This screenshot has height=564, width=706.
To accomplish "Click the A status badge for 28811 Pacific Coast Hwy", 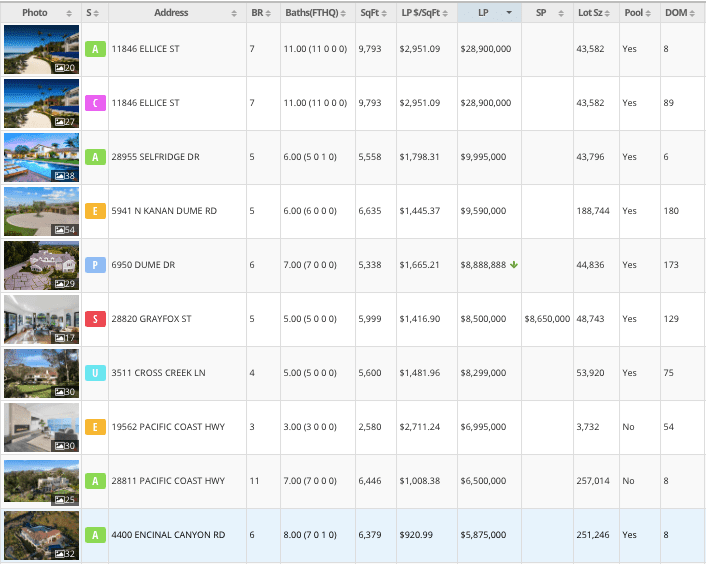I will click(95, 481).
